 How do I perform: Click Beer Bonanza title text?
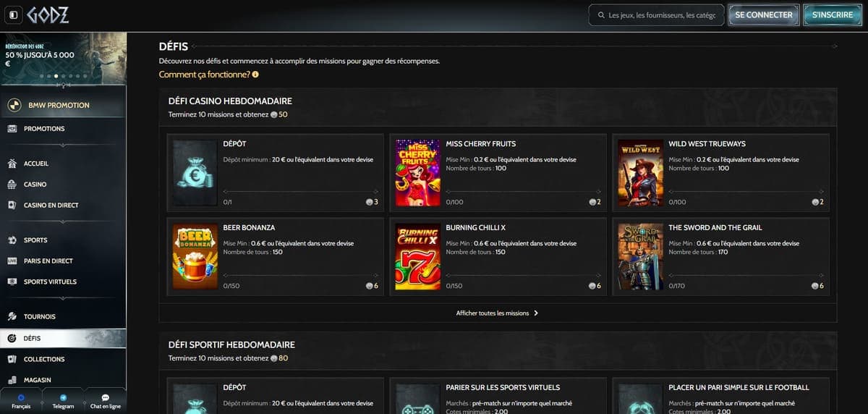(249, 228)
